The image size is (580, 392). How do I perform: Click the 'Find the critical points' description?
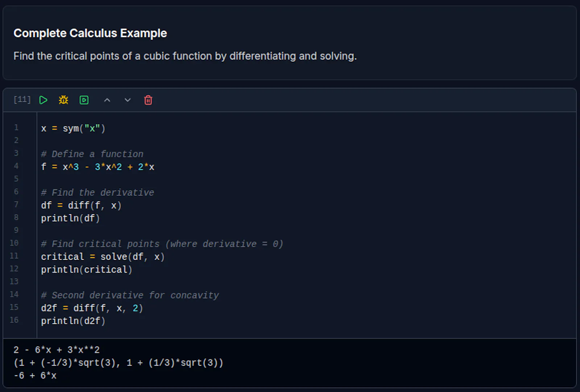click(185, 56)
